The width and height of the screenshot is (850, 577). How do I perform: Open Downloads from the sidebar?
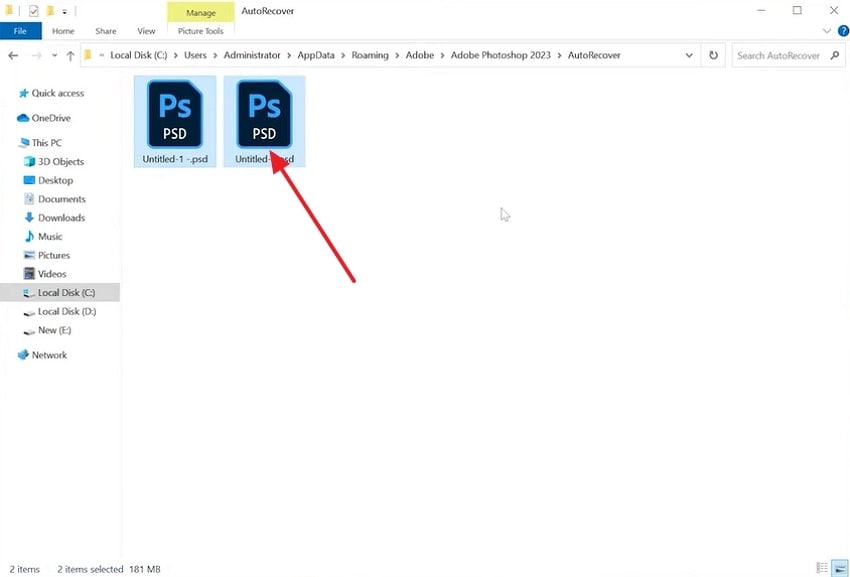tap(58, 217)
